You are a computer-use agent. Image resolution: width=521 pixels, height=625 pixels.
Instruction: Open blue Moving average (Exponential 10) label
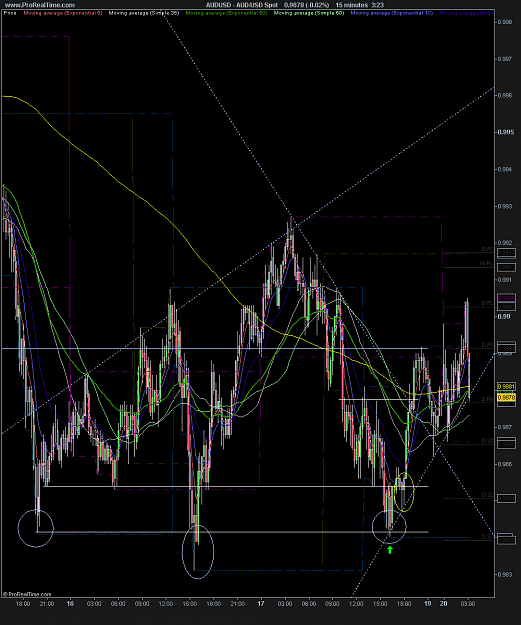[391, 13]
